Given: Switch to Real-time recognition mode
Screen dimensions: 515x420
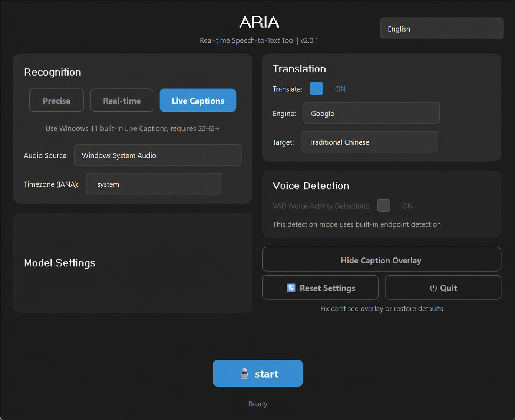Looking at the screenshot, I should 122,100.
